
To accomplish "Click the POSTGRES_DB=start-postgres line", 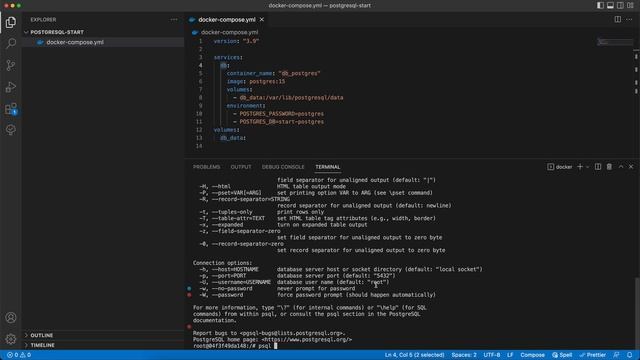I will (x=278, y=122).
